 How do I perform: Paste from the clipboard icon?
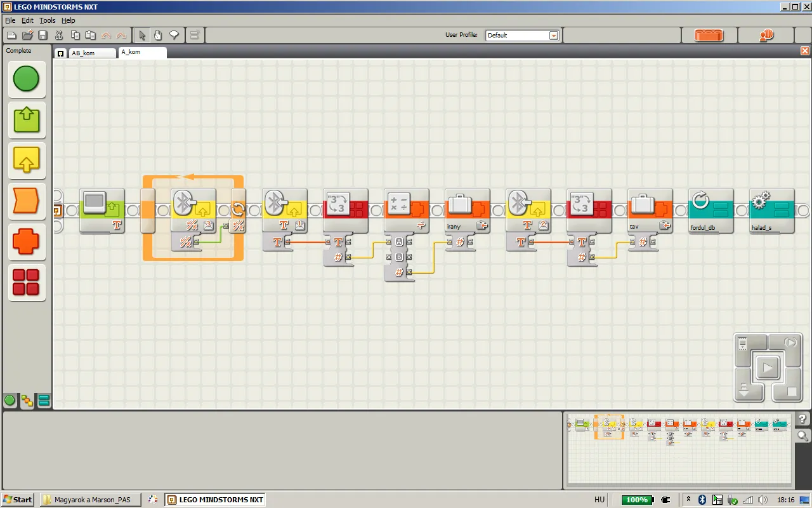90,36
